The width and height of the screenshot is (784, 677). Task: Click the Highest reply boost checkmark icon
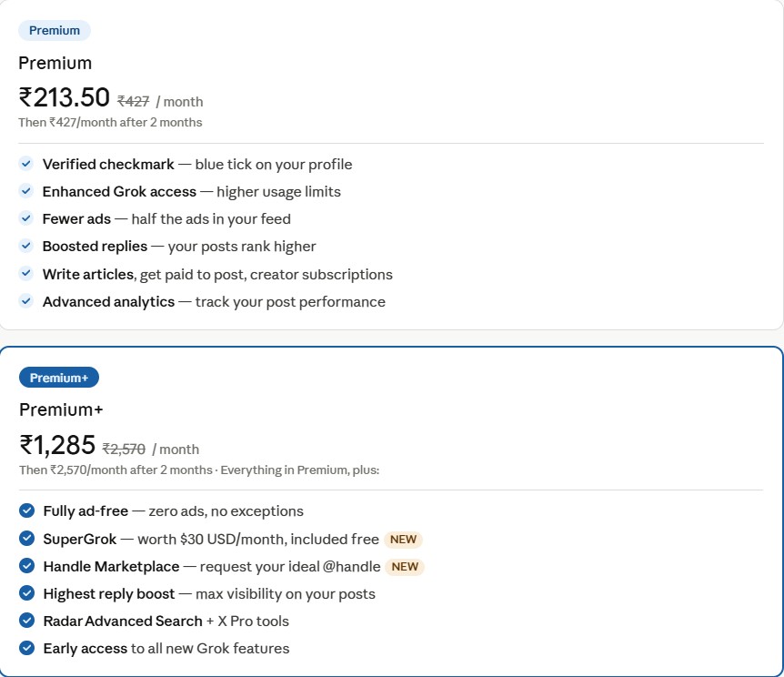[x=25, y=592]
